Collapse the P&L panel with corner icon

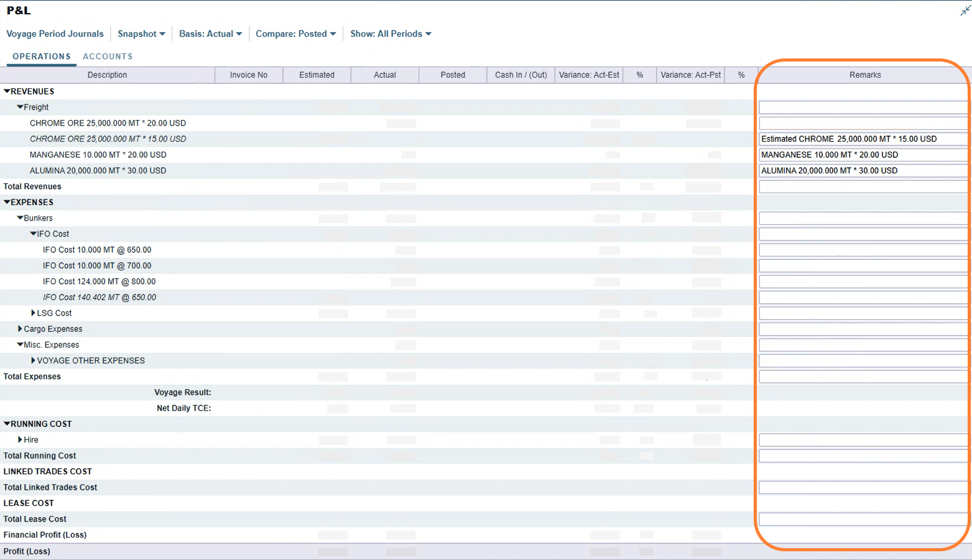tap(965, 11)
